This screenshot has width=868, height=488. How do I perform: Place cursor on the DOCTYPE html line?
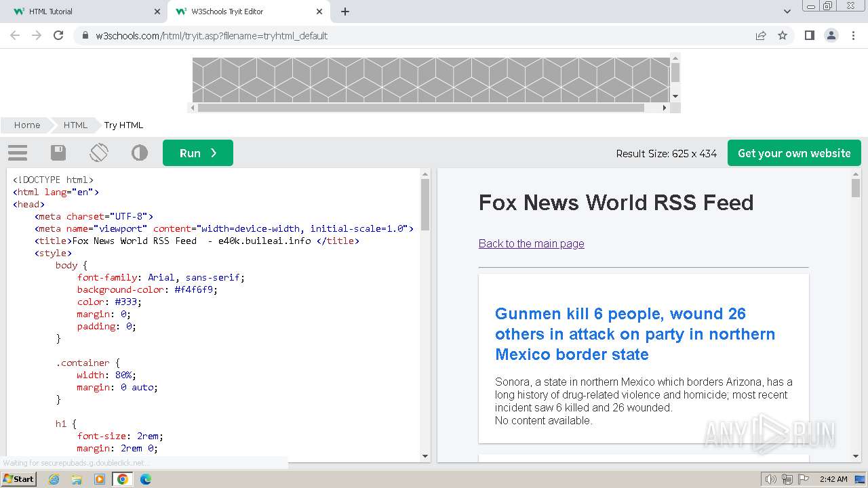53,180
